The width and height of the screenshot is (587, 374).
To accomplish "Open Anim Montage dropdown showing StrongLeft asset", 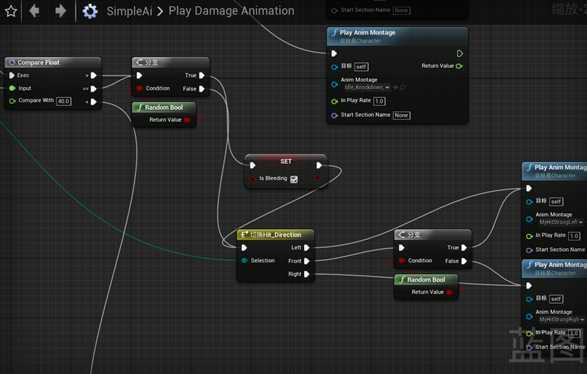I will click(561, 222).
